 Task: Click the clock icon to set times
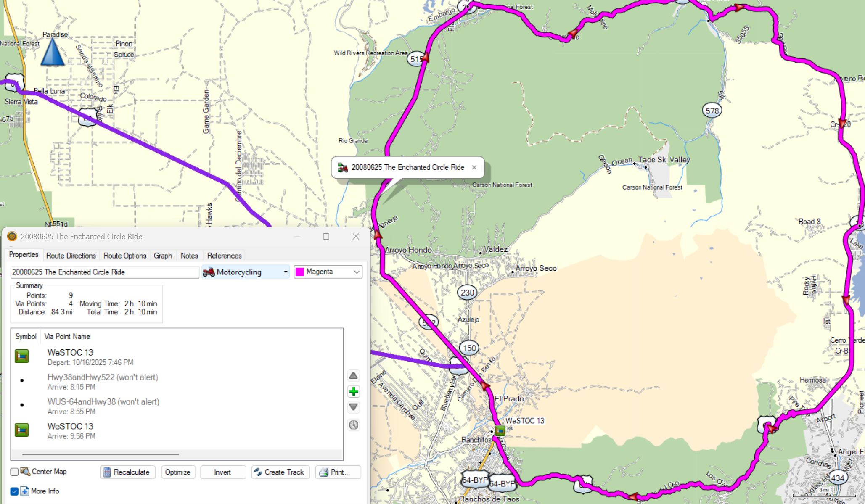click(x=353, y=425)
